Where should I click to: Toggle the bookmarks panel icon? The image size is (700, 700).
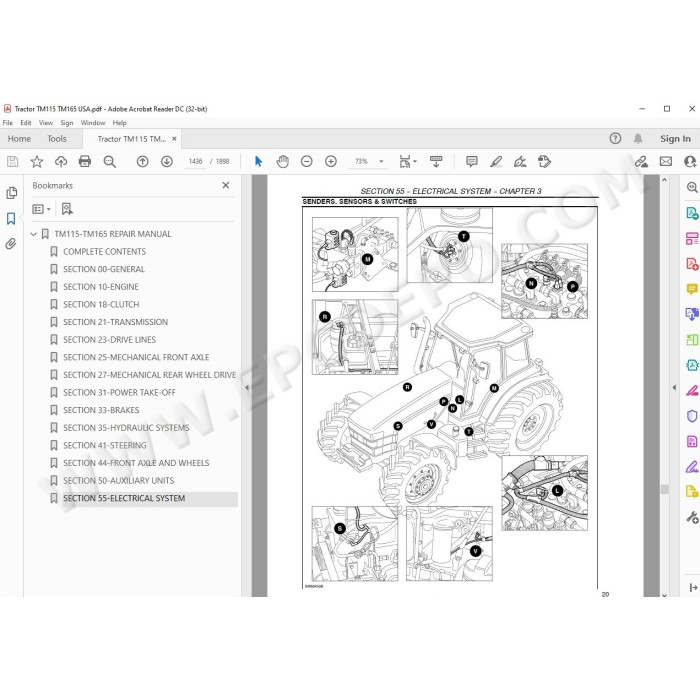[x=11, y=218]
